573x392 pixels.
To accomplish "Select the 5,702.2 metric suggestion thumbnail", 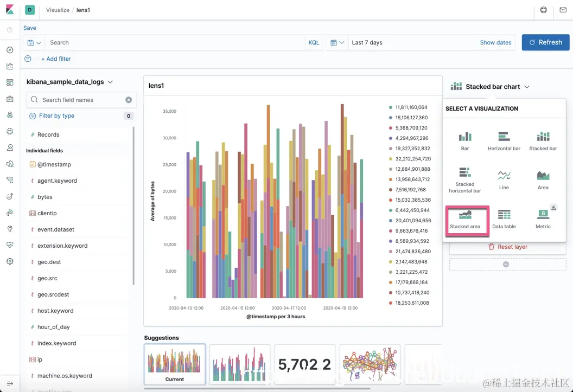I will [x=304, y=364].
